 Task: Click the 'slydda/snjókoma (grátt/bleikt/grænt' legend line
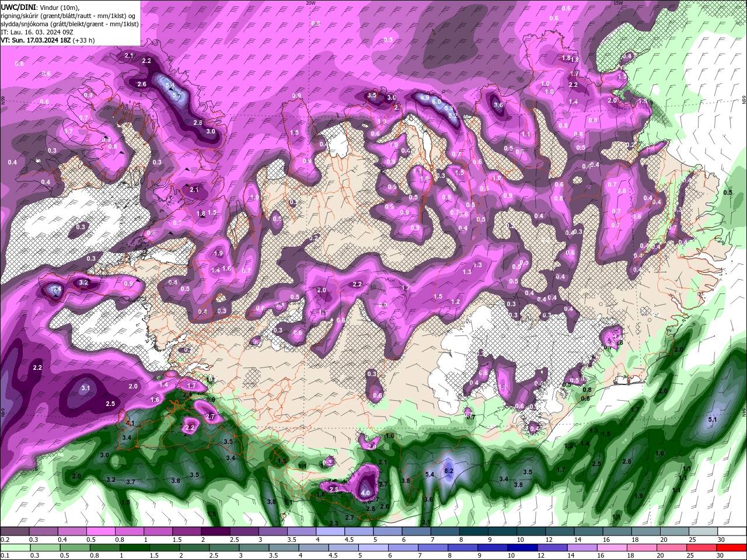pos(69,24)
